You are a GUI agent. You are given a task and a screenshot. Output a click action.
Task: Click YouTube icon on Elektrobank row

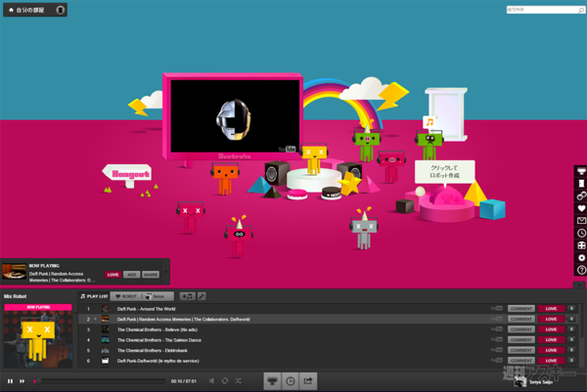497,350
